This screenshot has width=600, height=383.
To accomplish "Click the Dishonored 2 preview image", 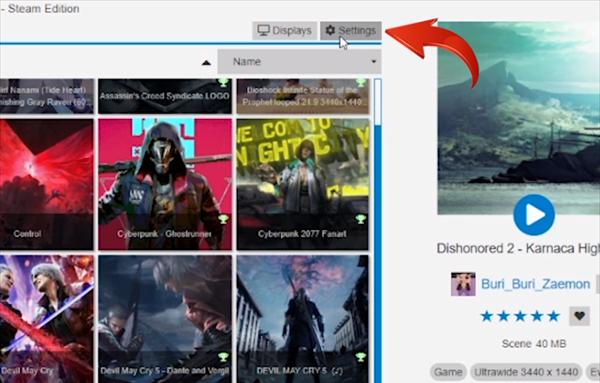I will (x=519, y=118).
